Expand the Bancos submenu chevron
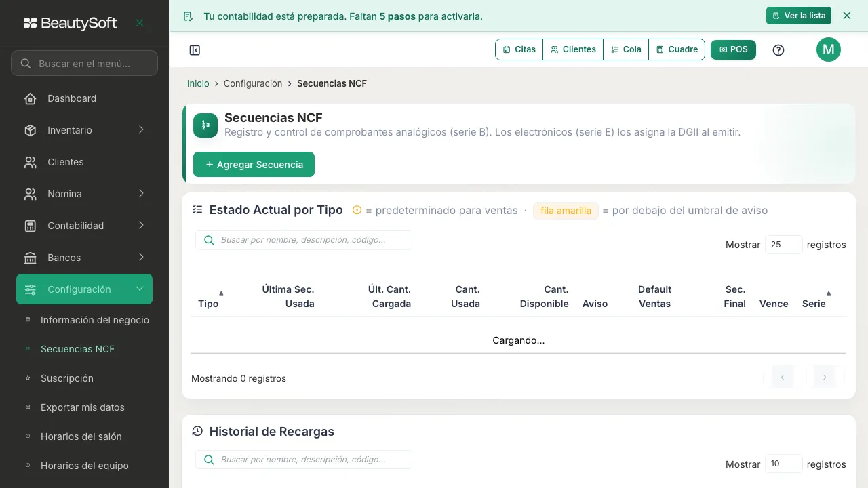 point(141,258)
